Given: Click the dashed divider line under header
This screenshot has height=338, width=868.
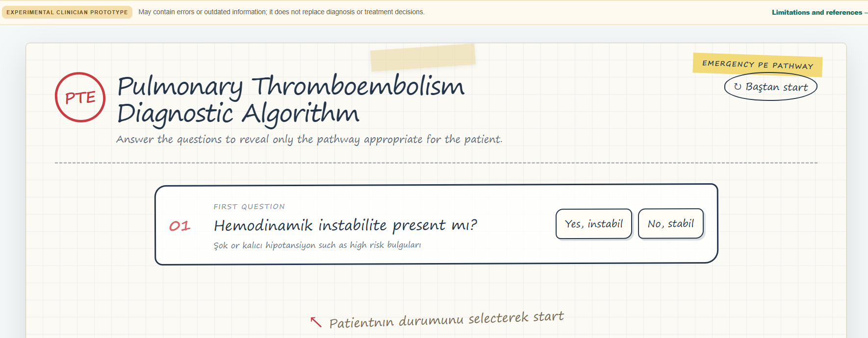Looking at the screenshot, I should pos(436,163).
